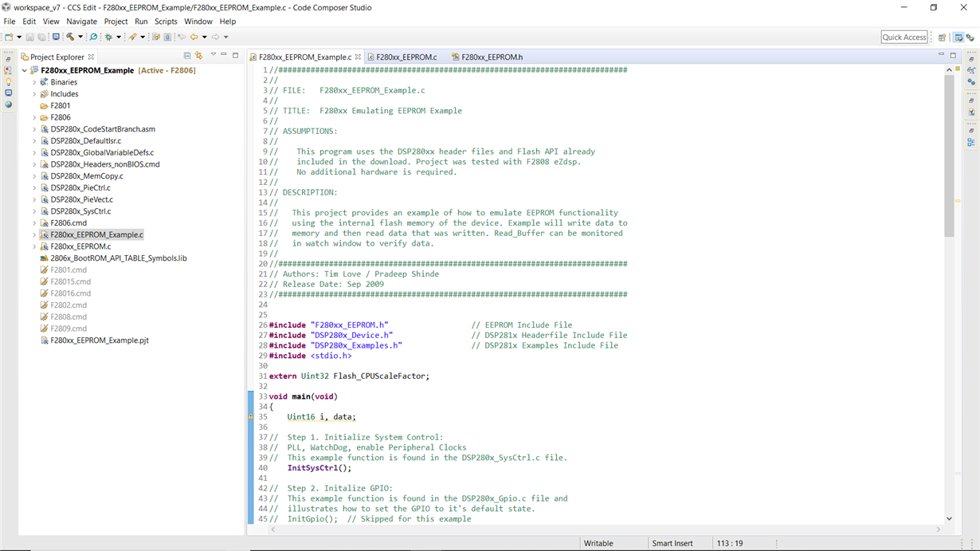Toggle the CCS Edit perspective button
This screenshot has width=980, height=551.
[958, 37]
